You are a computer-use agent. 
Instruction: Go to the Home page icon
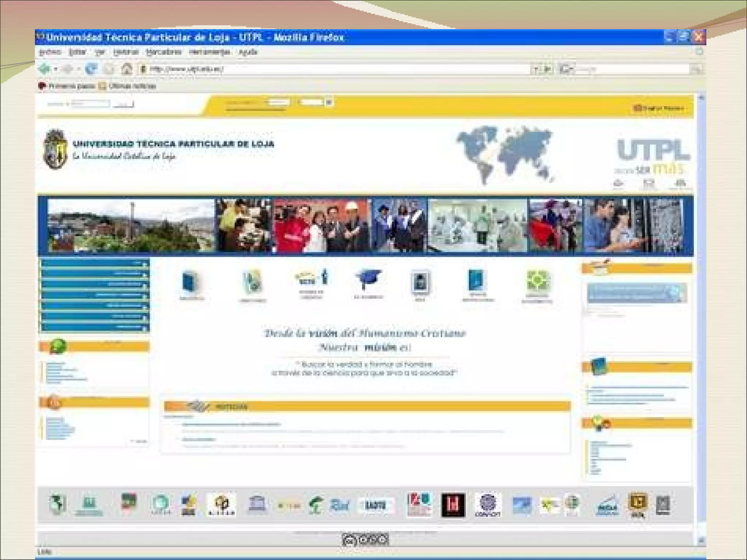(127, 69)
